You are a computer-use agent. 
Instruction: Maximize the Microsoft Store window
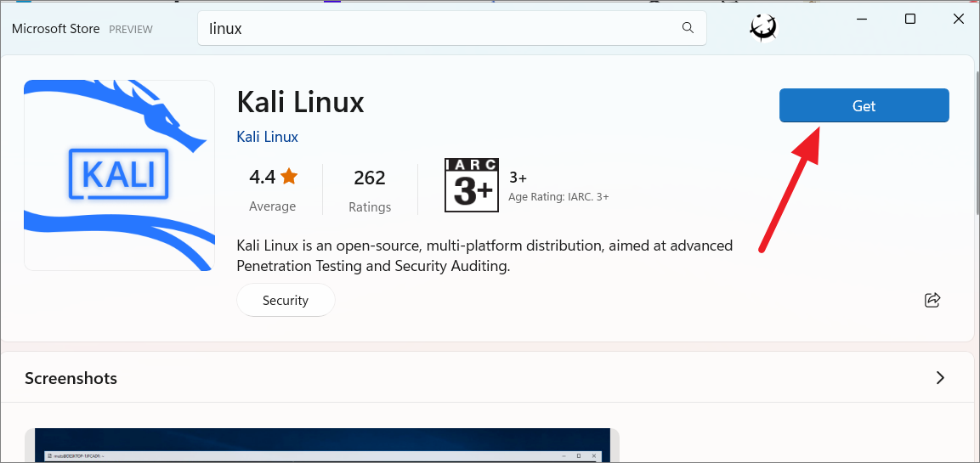[x=910, y=19]
